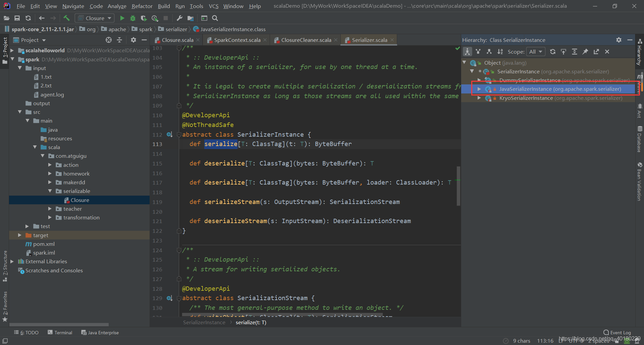Screen dimensions: 644x345
Task: Select pom.xml in project tree
Action: pyautogui.click(x=44, y=244)
